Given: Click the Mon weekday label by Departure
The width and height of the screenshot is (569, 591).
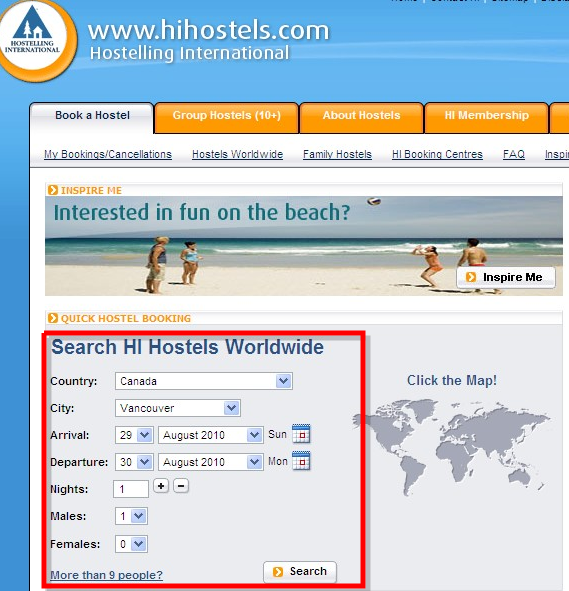Looking at the screenshot, I should [x=278, y=461].
